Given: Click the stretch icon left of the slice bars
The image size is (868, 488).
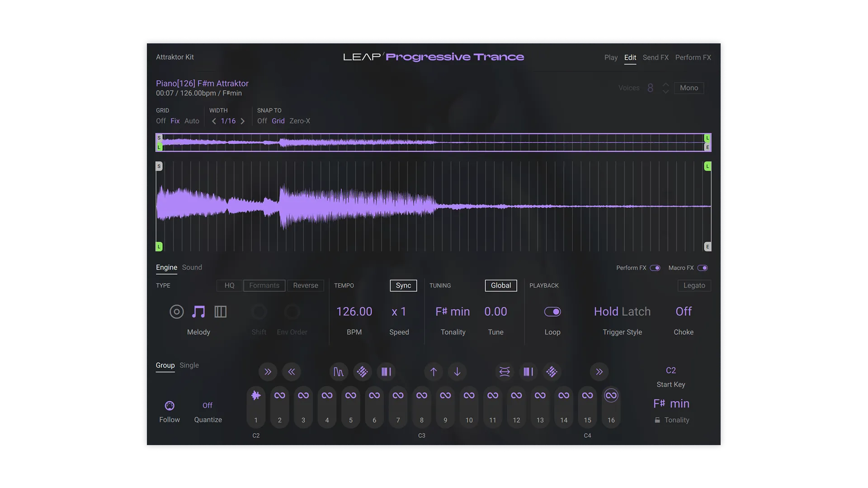Looking at the screenshot, I should (505, 371).
